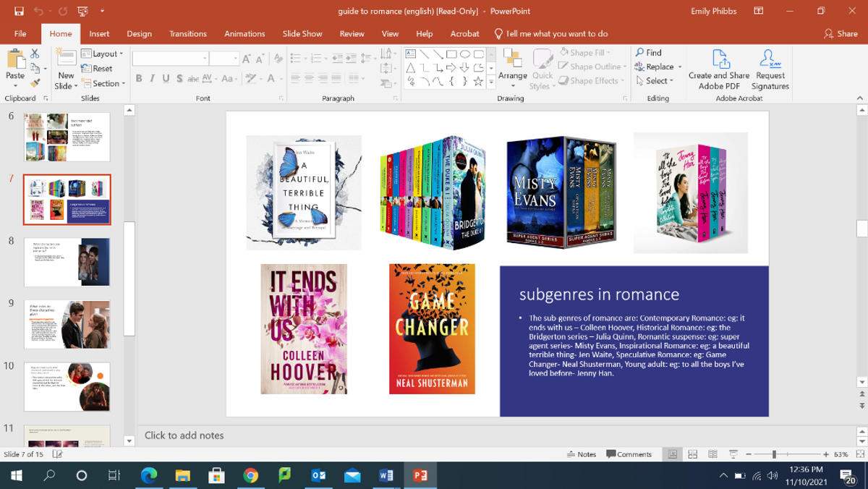Expand the Section dropdown
Viewport: 868px width, 489px height.
click(x=103, y=83)
